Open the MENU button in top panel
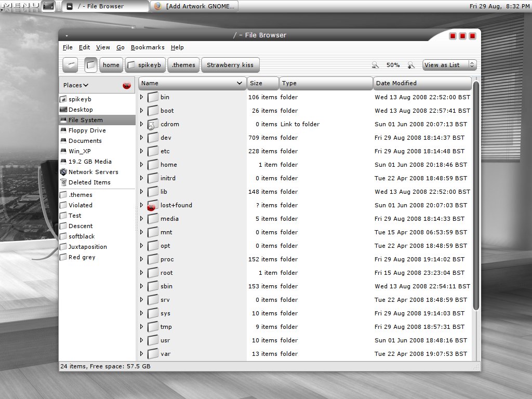The image size is (532, 399). coord(20,6)
